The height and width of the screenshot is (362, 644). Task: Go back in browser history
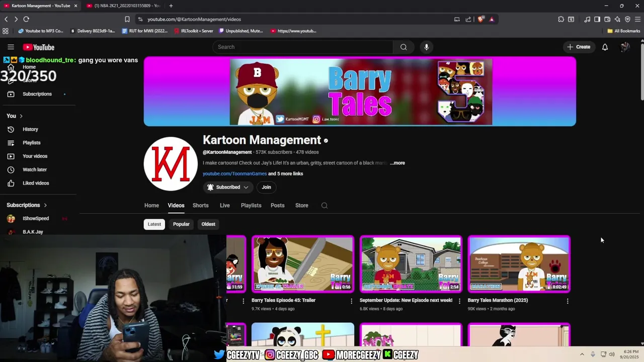point(6,19)
